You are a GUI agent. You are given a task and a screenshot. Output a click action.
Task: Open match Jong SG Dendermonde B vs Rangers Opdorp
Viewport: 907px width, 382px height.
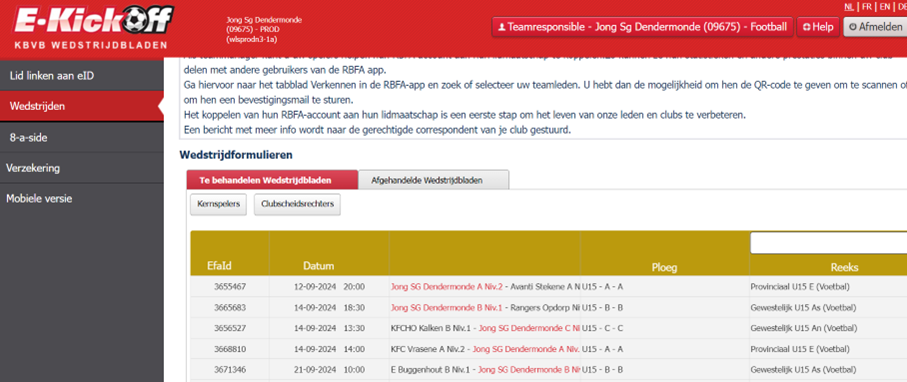point(485,307)
